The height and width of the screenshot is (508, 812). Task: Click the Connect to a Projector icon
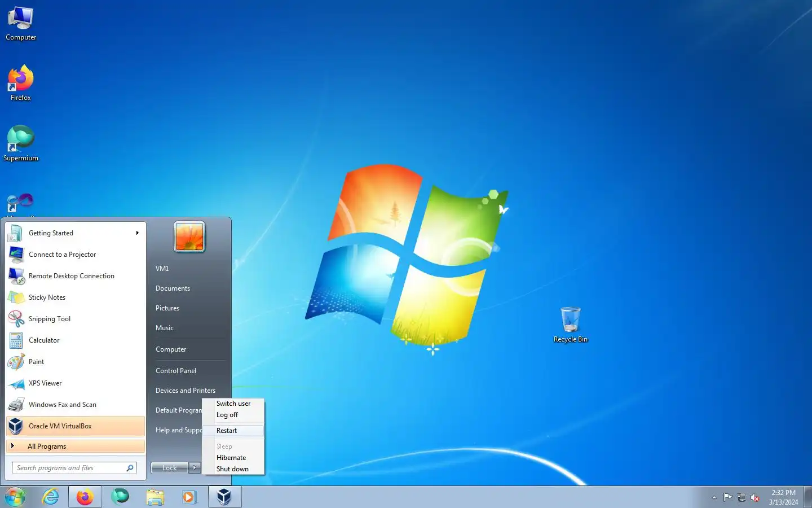coord(16,255)
